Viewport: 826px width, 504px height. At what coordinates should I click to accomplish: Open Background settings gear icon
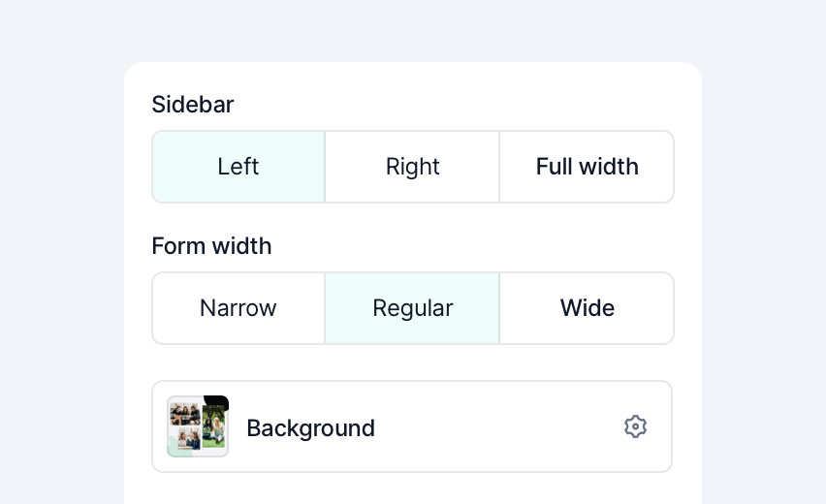635,426
